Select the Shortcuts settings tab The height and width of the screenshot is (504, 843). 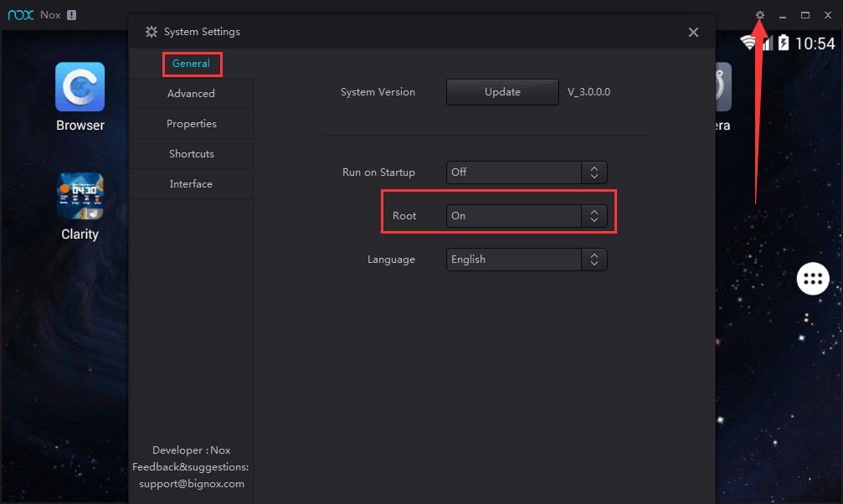click(191, 153)
